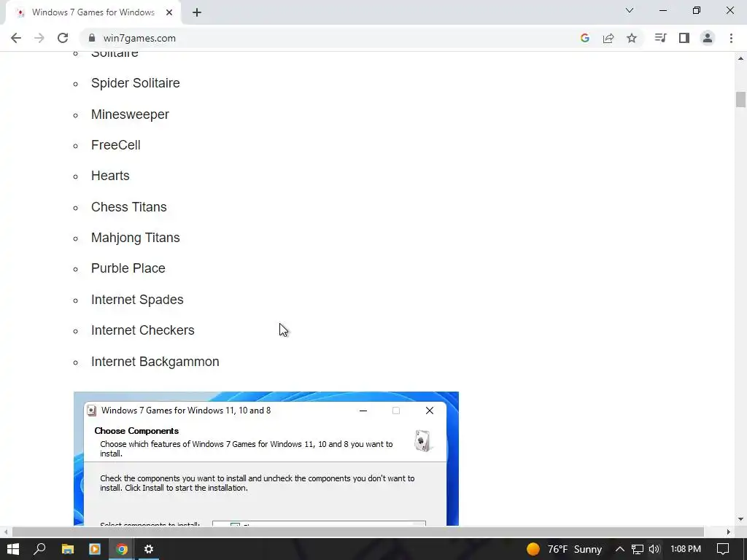
Task: Open the Windows Start menu
Action: [13, 549]
